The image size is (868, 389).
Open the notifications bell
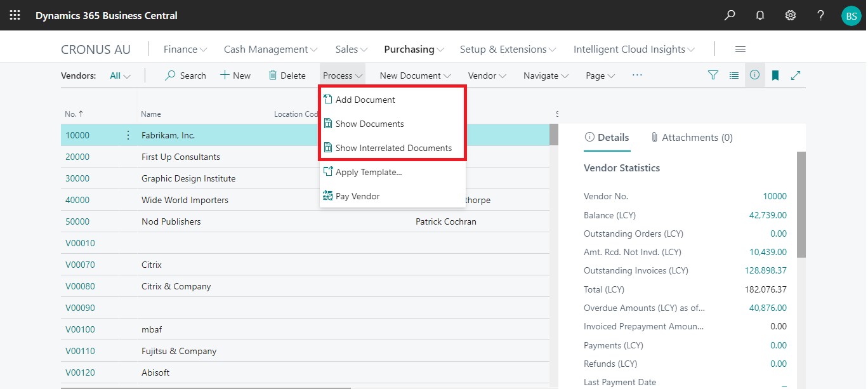pos(760,15)
